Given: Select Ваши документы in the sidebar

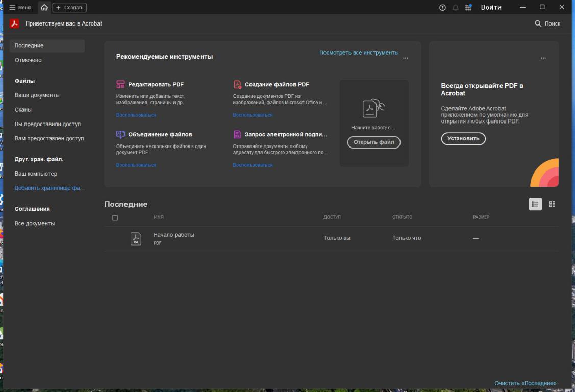Looking at the screenshot, I should coord(37,95).
